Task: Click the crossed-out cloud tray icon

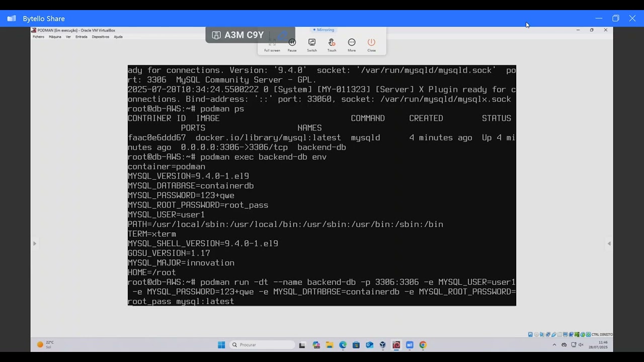Action: (x=564, y=345)
